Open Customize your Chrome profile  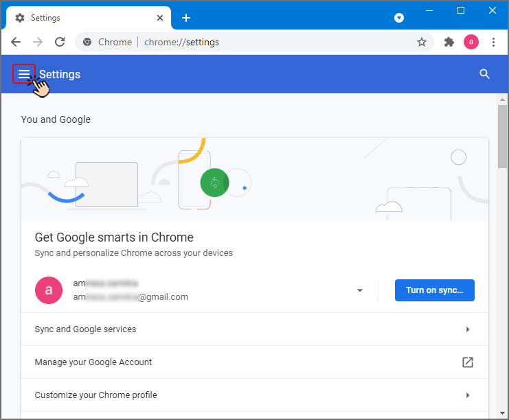tap(255, 395)
